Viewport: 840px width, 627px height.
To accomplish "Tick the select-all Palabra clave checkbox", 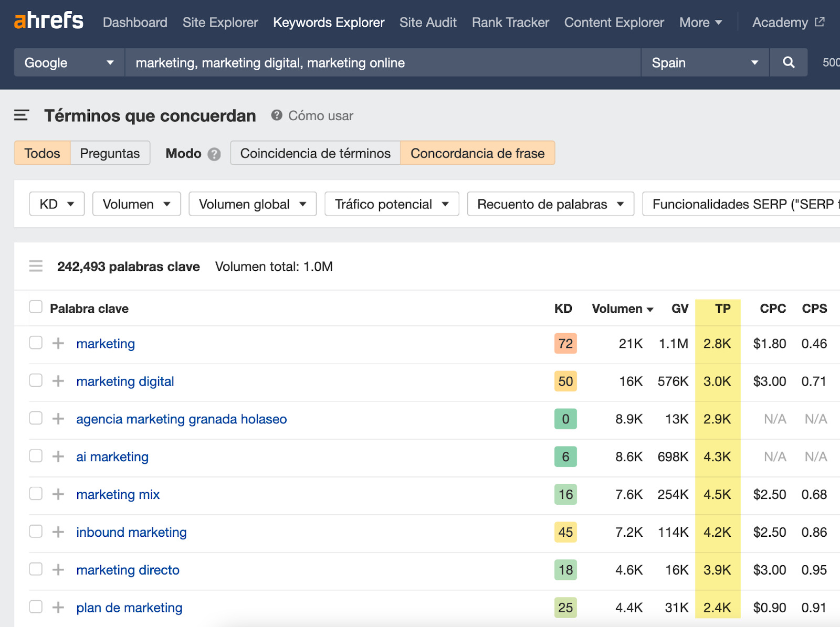I will [36, 307].
